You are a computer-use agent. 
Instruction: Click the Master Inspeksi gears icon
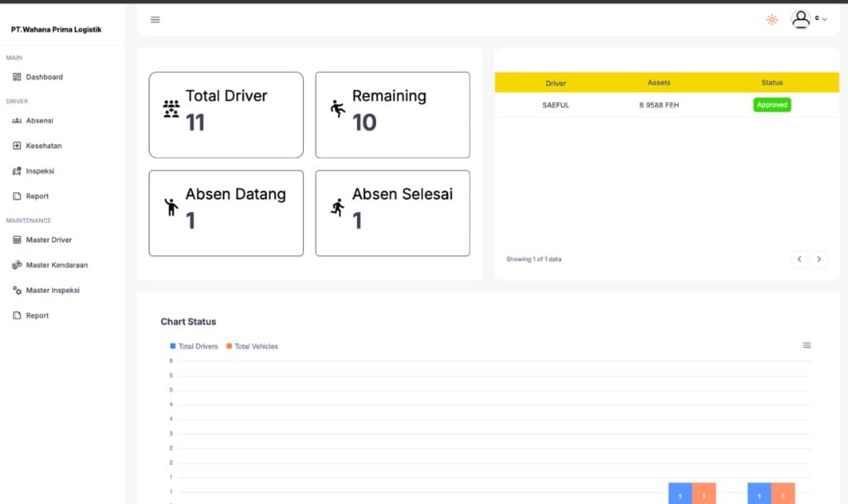coord(17,290)
